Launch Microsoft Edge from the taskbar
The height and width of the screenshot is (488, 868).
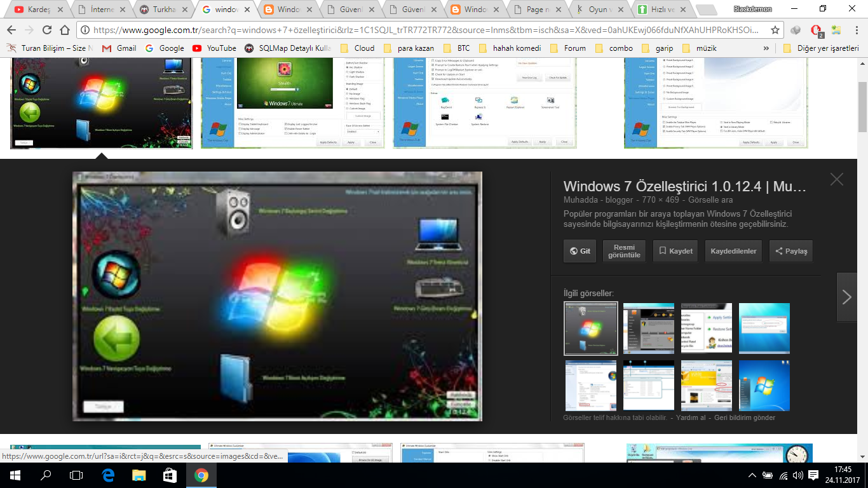point(107,475)
